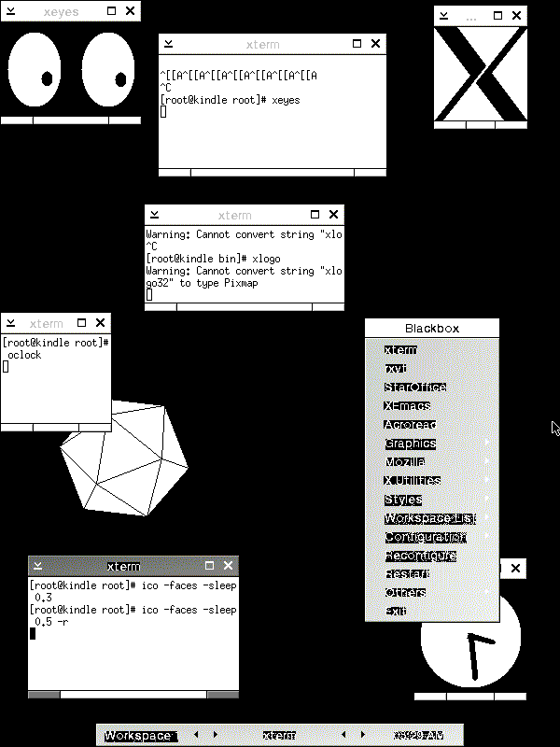The width and height of the screenshot is (560, 747).
Task: Close the oclock window
Action: point(515,568)
